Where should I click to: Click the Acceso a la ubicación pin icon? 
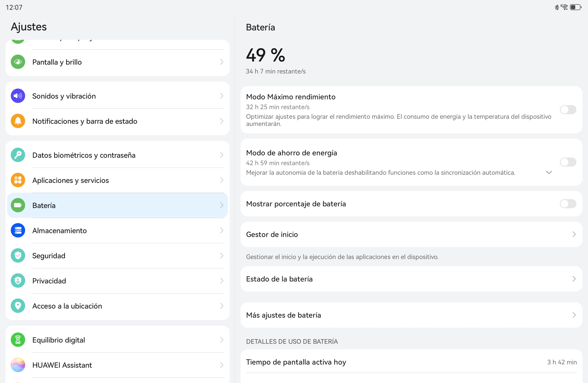click(18, 306)
